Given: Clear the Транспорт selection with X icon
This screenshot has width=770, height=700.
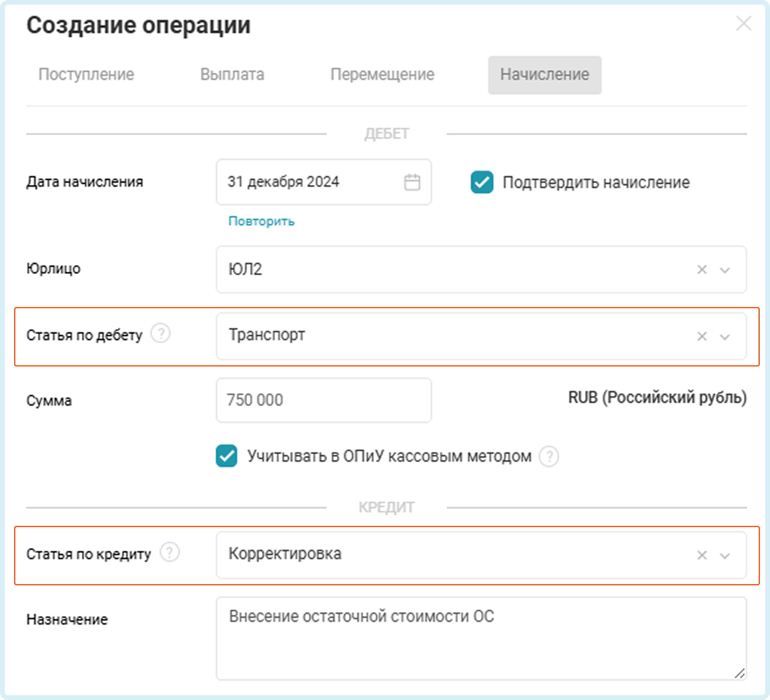Looking at the screenshot, I should click(x=702, y=336).
